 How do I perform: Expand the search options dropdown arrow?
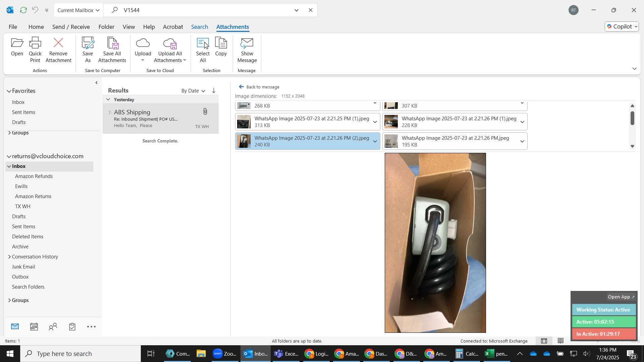pyautogui.click(x=297, y=10)
